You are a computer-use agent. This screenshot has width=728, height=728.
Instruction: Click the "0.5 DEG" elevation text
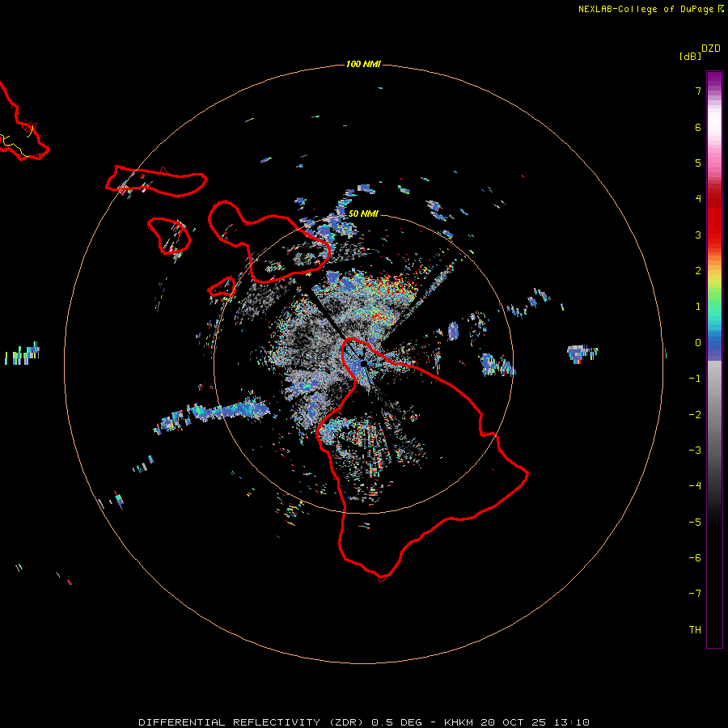coord(396,722)
